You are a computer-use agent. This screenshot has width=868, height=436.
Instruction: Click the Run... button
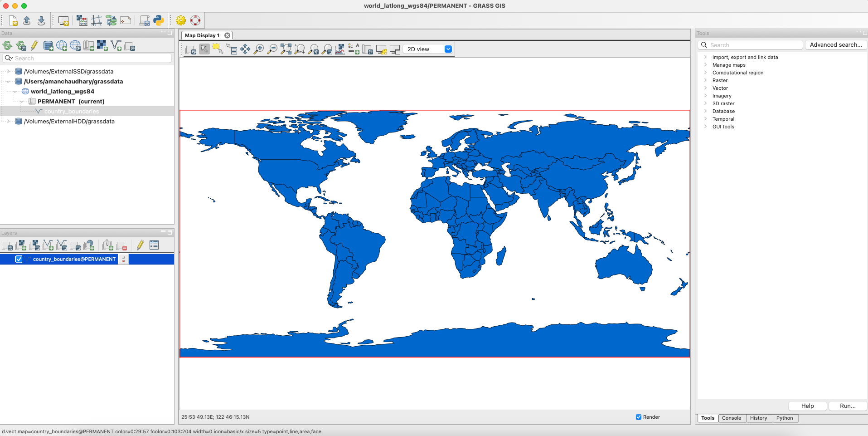(847, 406)
